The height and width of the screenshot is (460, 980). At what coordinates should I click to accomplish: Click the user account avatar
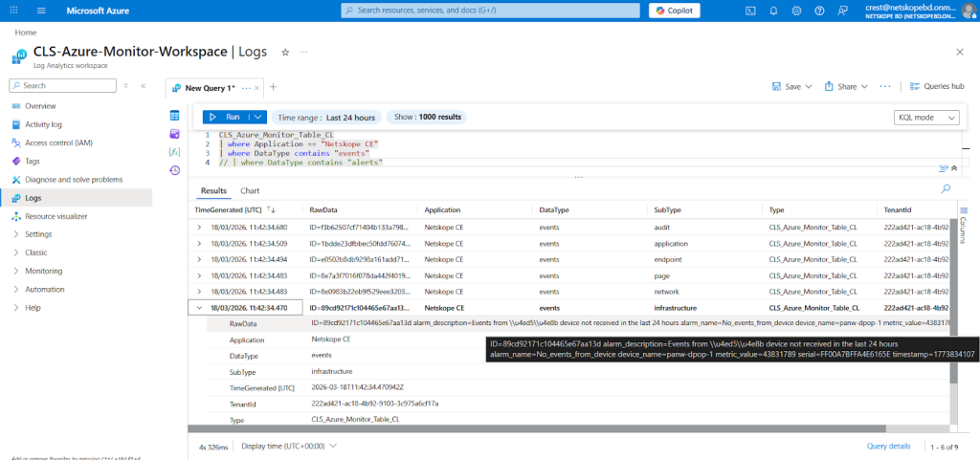click(969, 11)
